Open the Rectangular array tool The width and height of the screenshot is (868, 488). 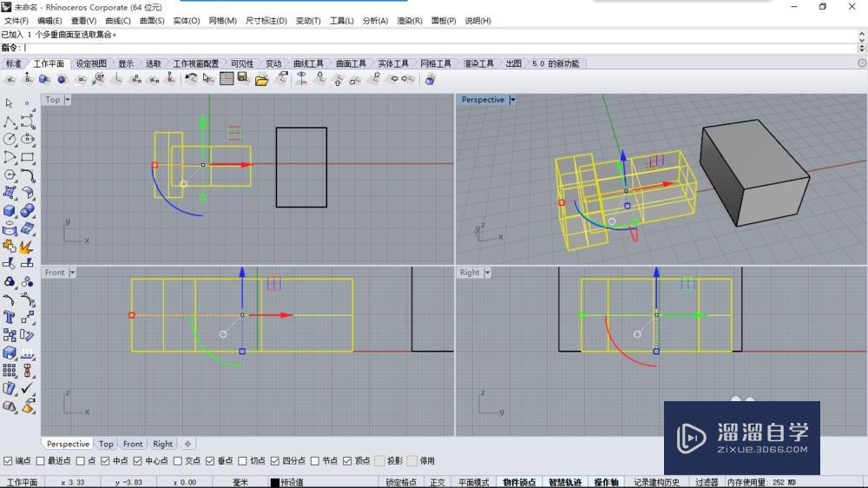pyautogui.click(x=9, y=370)
